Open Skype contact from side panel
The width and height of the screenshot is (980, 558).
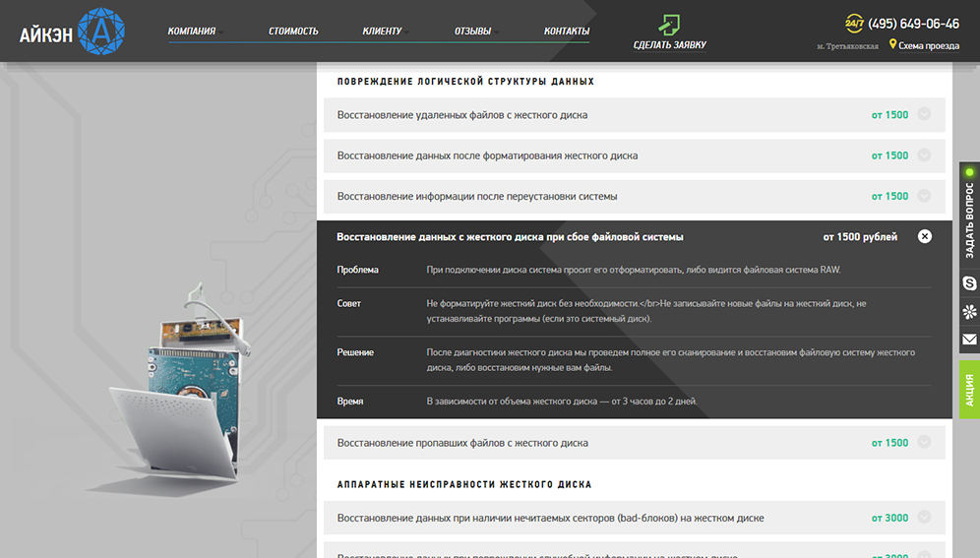[969, 283]
